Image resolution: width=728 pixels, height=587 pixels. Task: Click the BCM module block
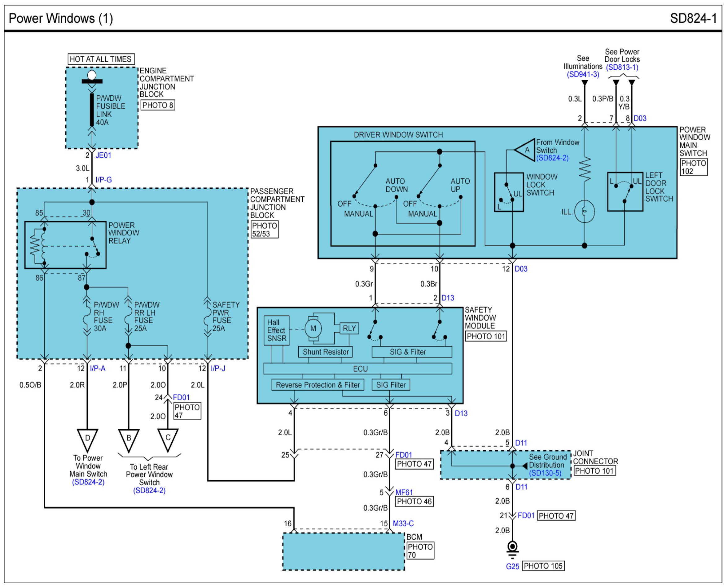click(343, 551)
